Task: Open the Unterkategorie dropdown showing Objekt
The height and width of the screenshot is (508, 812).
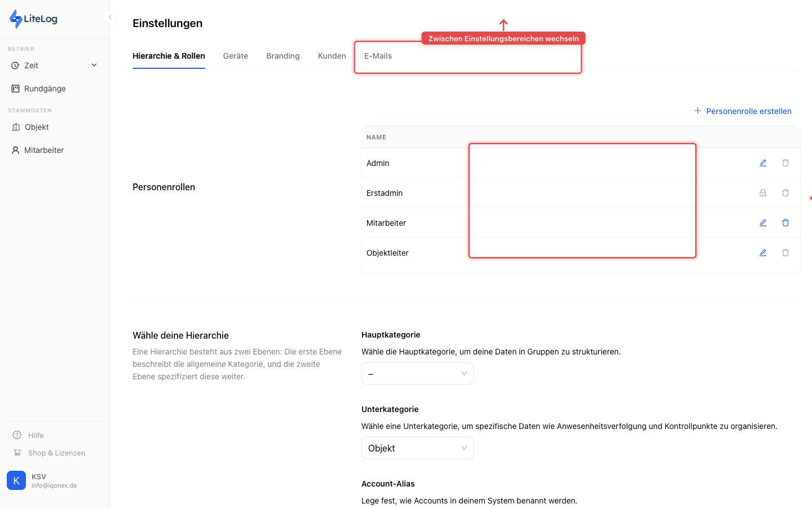Action: (x=417, y=448)
